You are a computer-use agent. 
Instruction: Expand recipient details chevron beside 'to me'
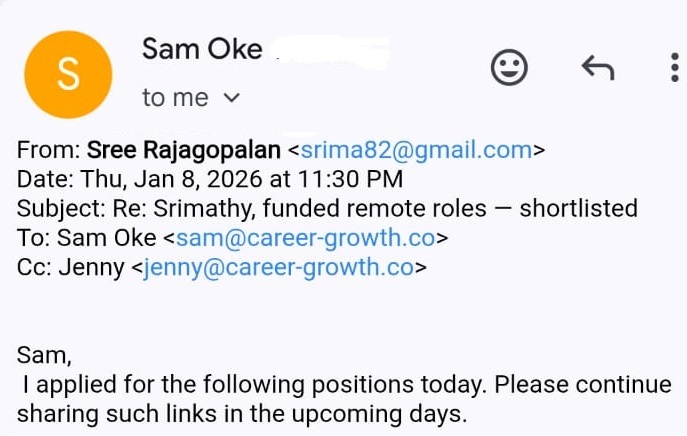pyautogui.click(x=232, y=98)
